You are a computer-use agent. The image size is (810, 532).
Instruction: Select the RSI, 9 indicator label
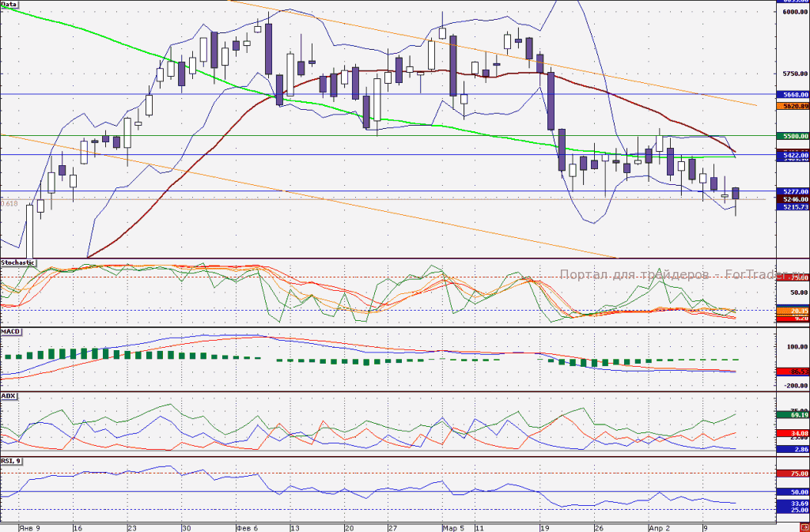tap(11, 461)
